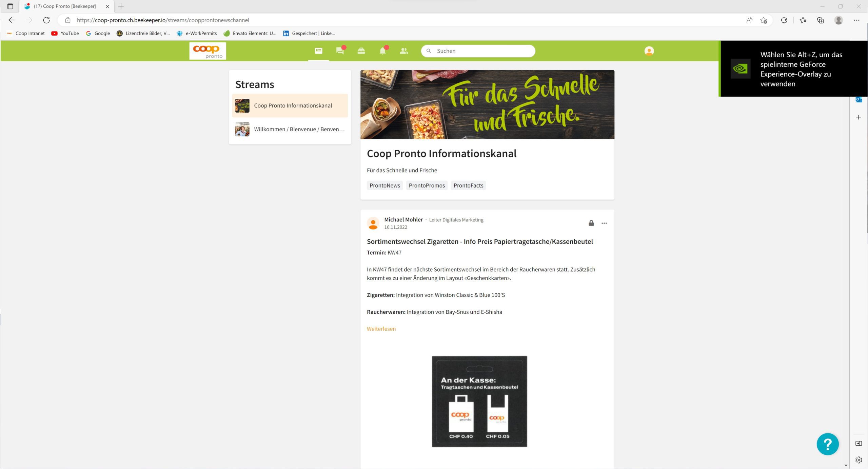The width and height of the screenshot is (868, 469).
Task: Click the browser profile avatar icon
Action: (x=839, y=20)
